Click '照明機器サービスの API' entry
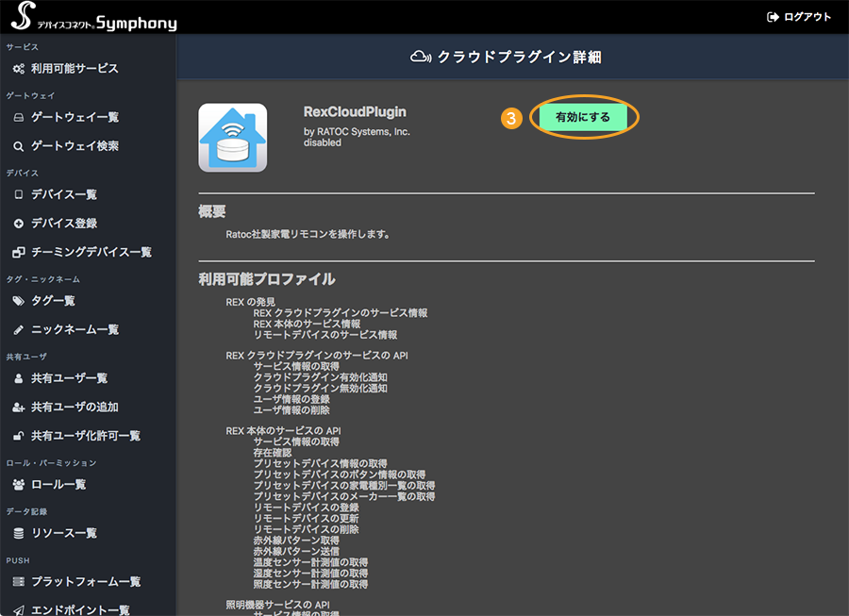Viewport: 849px width, 616px height. click(x=277, y=605)
